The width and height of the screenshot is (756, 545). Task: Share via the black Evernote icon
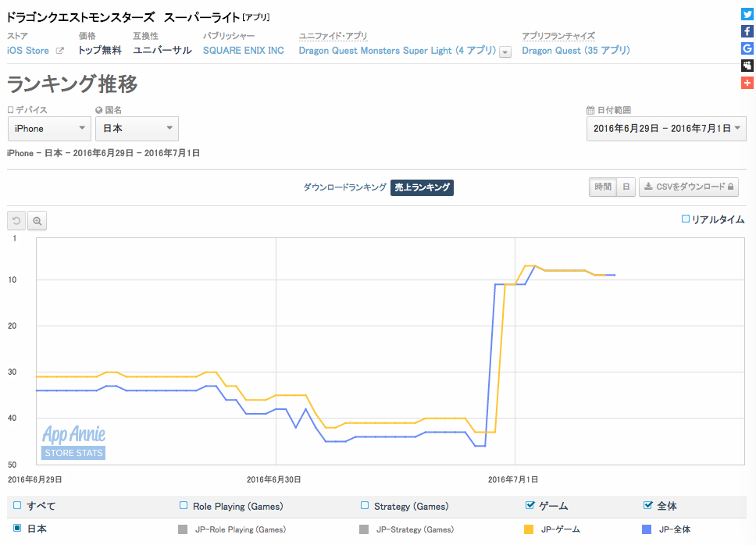pyautogui.click(x=747, y=66)
